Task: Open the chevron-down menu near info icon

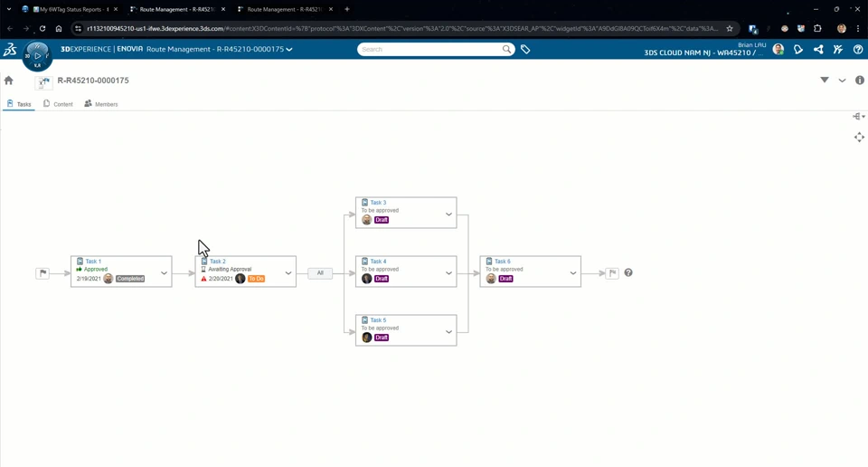Action: coord(842,81)
